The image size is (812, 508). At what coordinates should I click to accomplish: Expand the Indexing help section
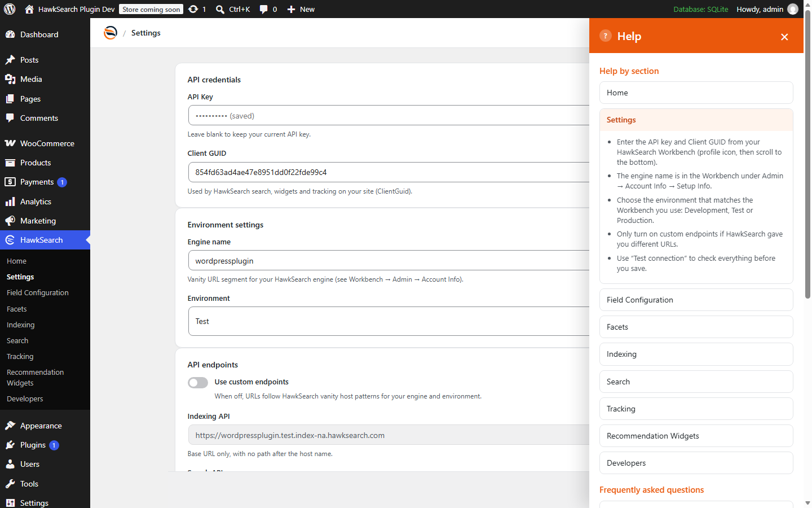pyautogui.click(x=696, y=354)
